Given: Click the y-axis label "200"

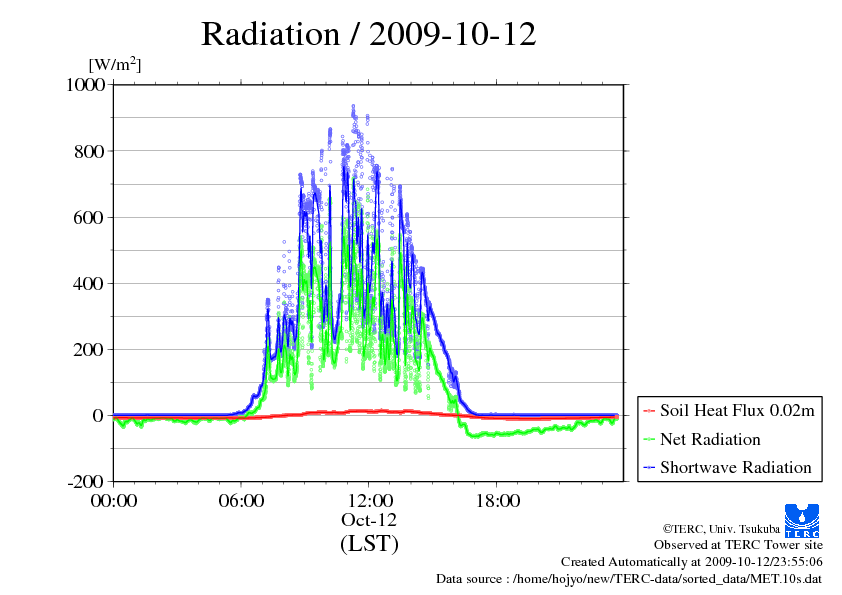Looking at the screenshot, I should pos(89,350).
